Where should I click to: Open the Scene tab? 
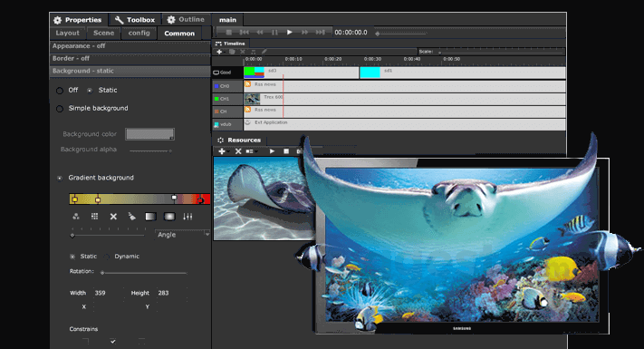(x=103, y=34)
